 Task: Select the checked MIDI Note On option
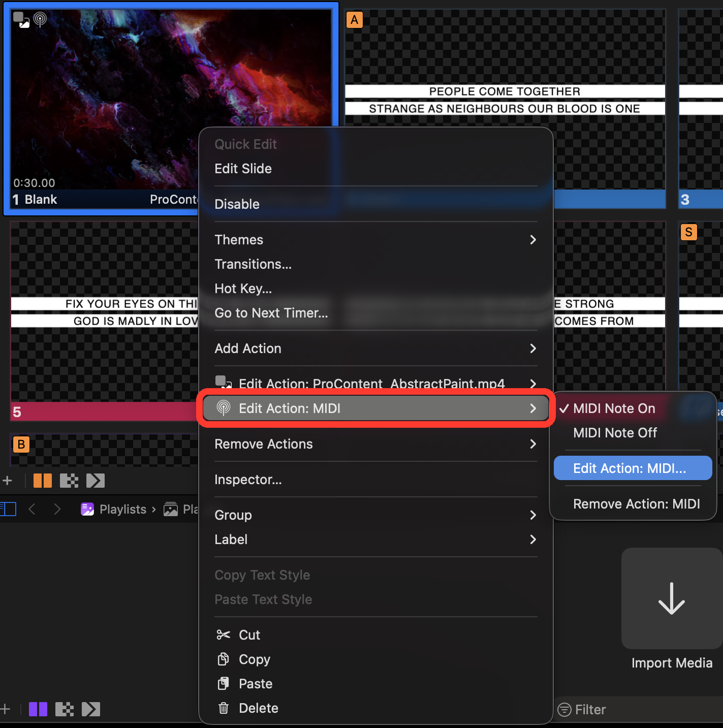coord(633,408)
